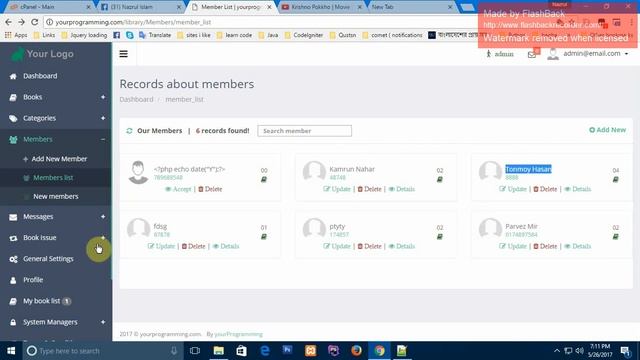This screenshot has width=640, height=360.
Task: View Details for Tonmoy Hasan
Action: 578,189
